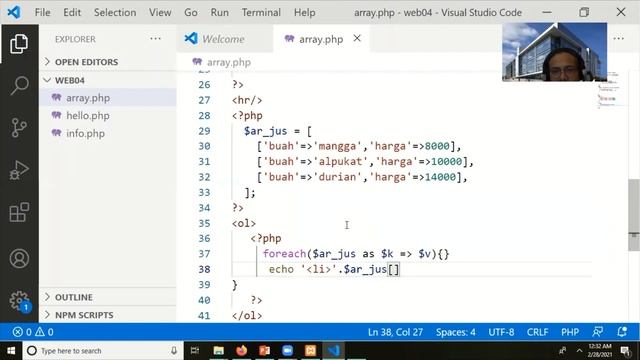Open the Action Center notification icon
Viewport: 640px width, 360px height.
(625, 351)
